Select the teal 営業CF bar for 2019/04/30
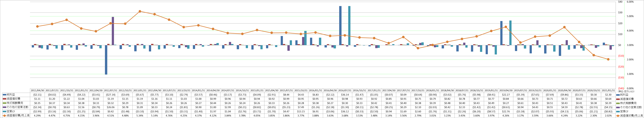This screenshot has width=644, height=118. tap(510, 33)
